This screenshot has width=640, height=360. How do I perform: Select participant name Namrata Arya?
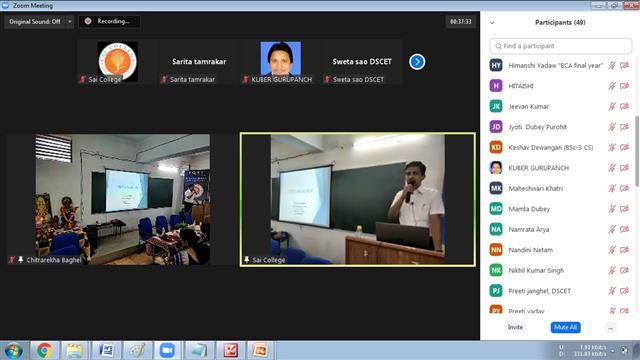[529, 229]
